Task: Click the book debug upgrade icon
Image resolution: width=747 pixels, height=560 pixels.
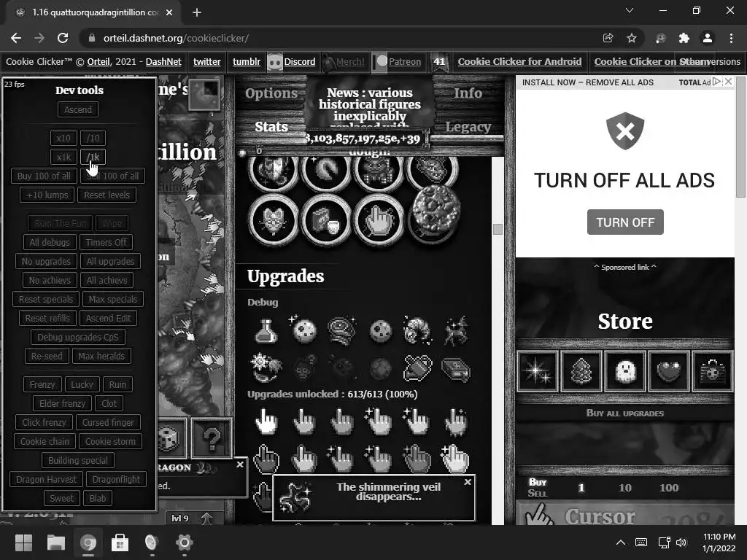Action: (455, 369)
